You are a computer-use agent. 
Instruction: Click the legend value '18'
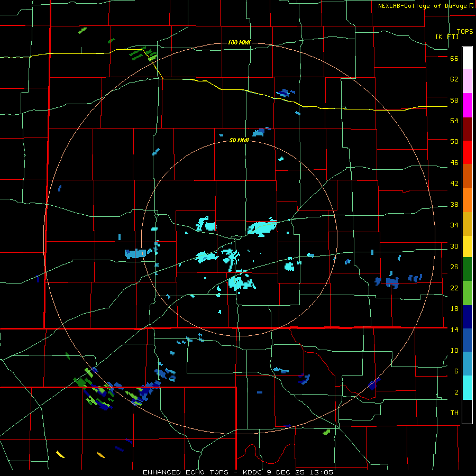(454, 309)
